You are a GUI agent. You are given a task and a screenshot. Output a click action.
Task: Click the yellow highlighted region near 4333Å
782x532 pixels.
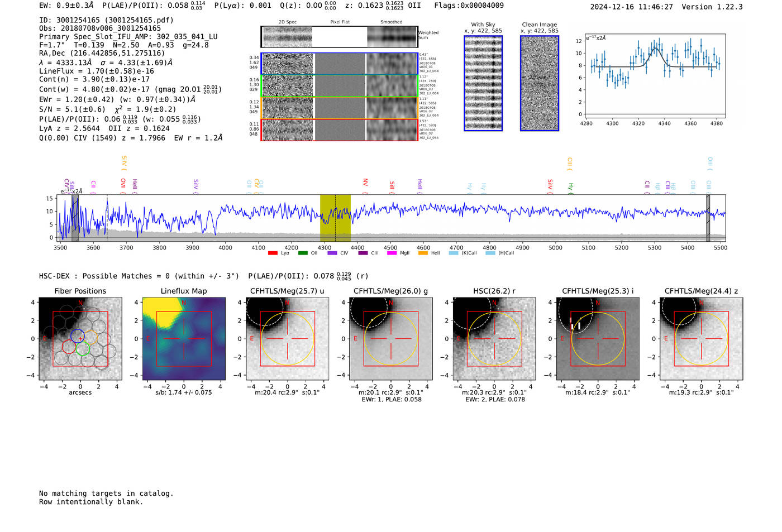click(335, 218)
